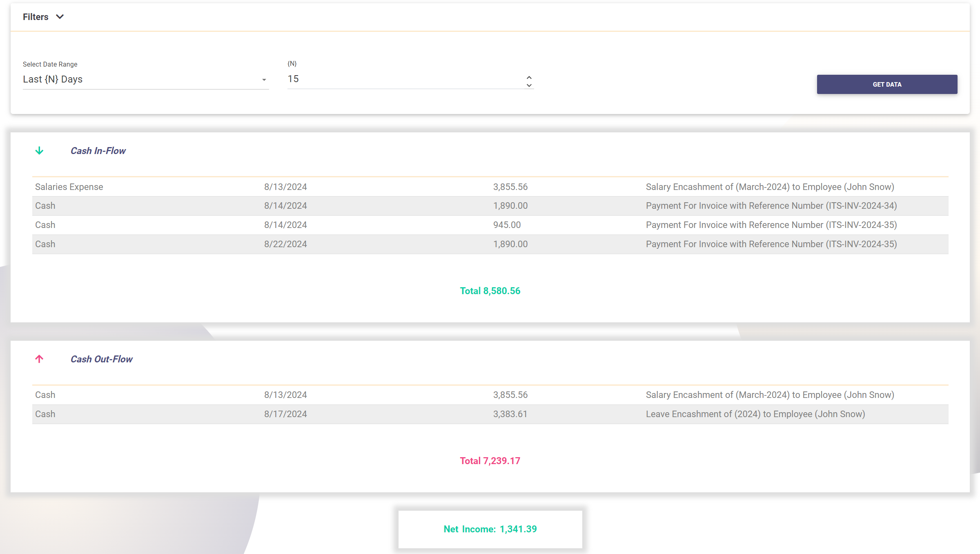Click the Cash Out-Flow section heading

[101, 359]
